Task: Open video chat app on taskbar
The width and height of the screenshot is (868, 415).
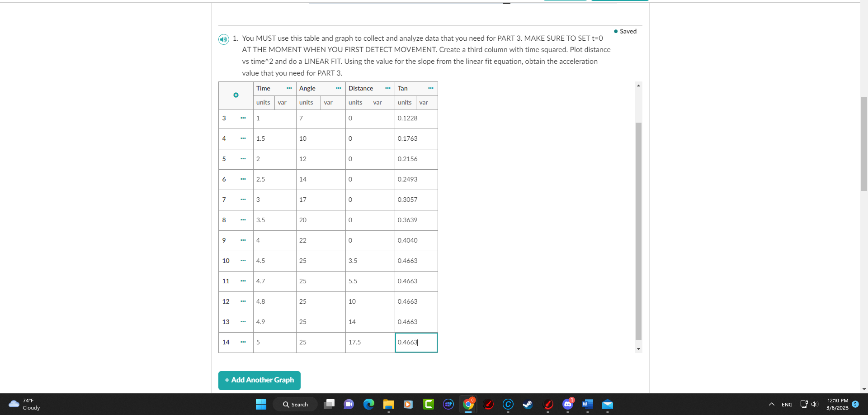Action: click(x=349, y=404)
